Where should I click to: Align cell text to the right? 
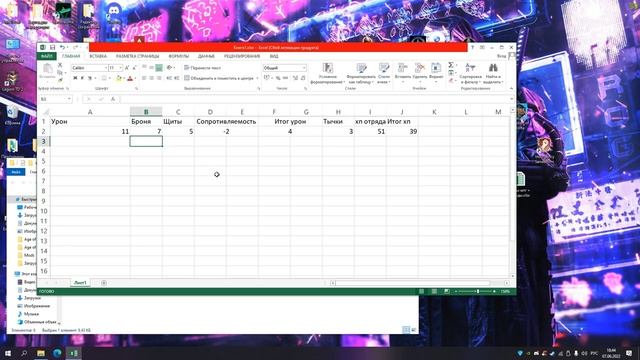159,78
